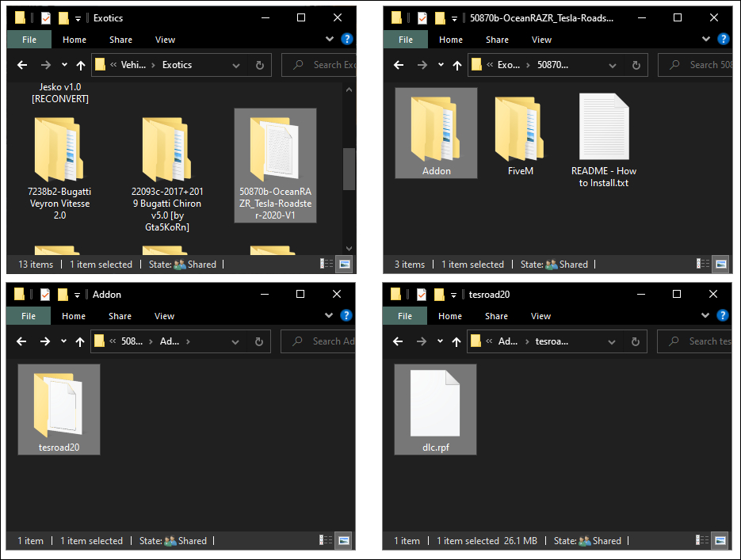Image resolution: width=741 pixels, height=560 pixels.
Task: Expand the ribbon in Exotics window
Action: click(x=330, y=39)
